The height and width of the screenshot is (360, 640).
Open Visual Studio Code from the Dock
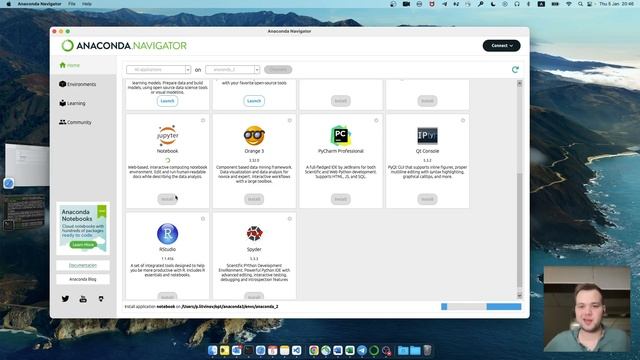pyautogui.click(x=297, y=350)
